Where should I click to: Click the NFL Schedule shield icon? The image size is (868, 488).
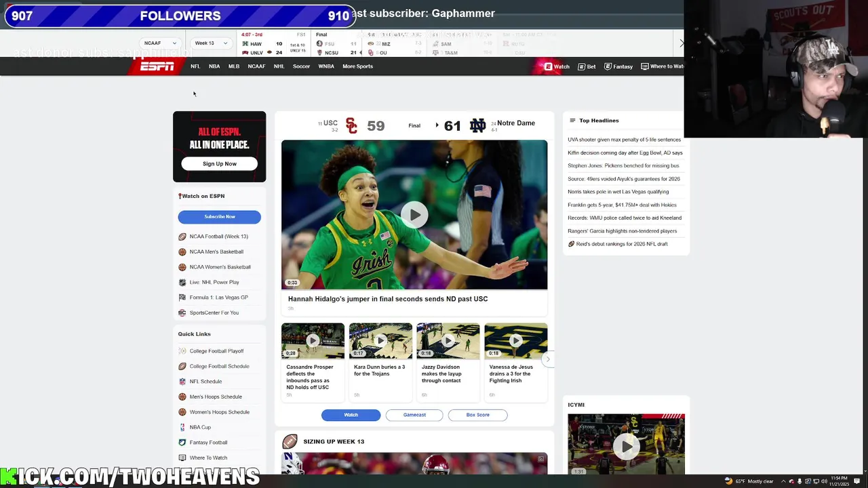(182, 382)
